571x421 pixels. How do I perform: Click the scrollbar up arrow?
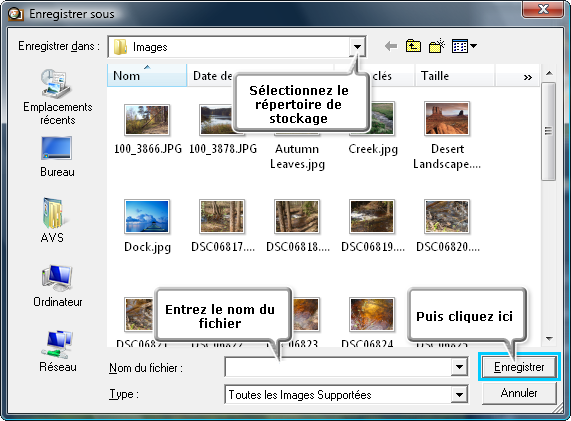tap(549, 73)
